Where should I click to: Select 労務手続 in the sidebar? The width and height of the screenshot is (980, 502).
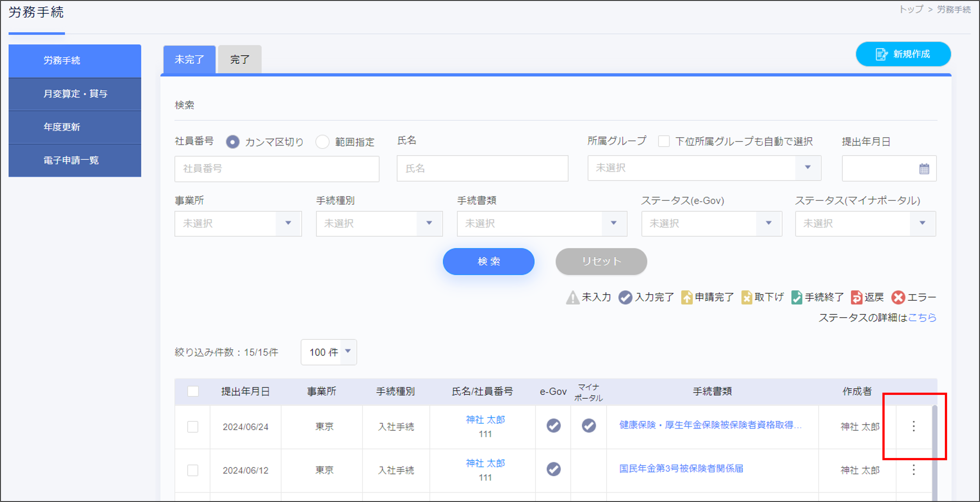(x=74, y=61)
